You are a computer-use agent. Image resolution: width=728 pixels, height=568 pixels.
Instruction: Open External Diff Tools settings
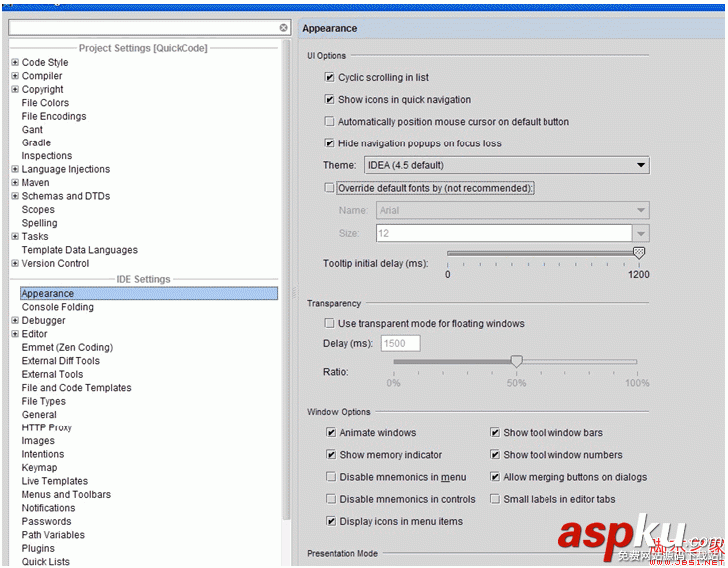[x=61, y=361]
